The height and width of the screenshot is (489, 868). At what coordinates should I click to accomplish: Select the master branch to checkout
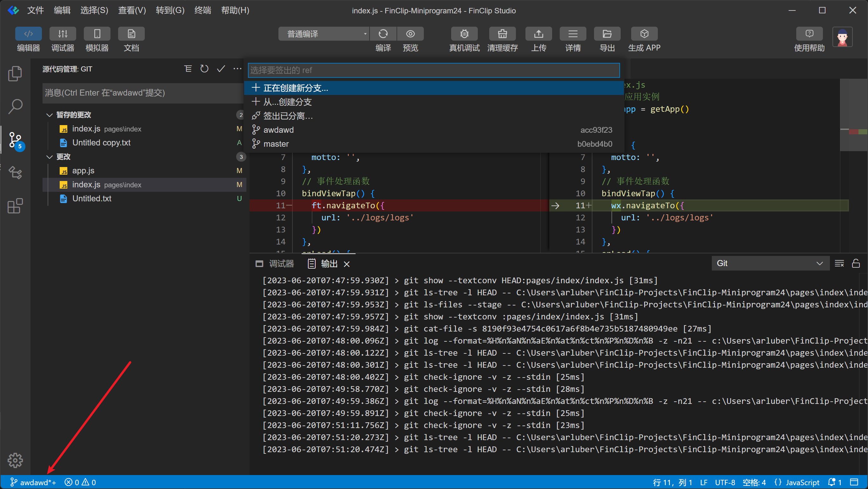[276, 144]
